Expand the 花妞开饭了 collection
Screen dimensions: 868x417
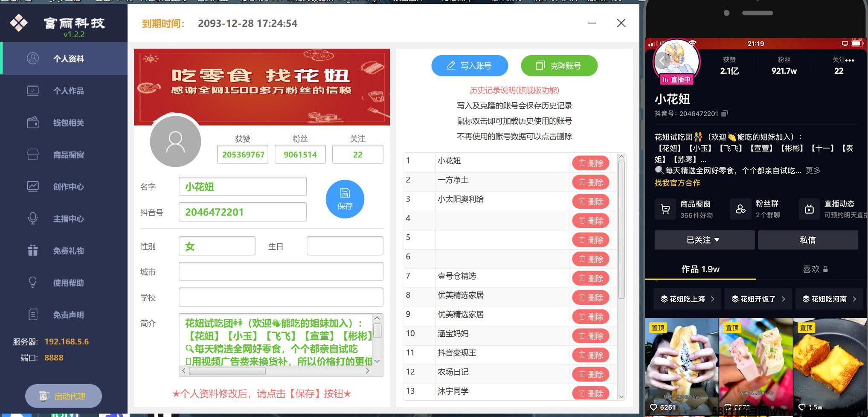pyautogui.click(x=758, y=299)
